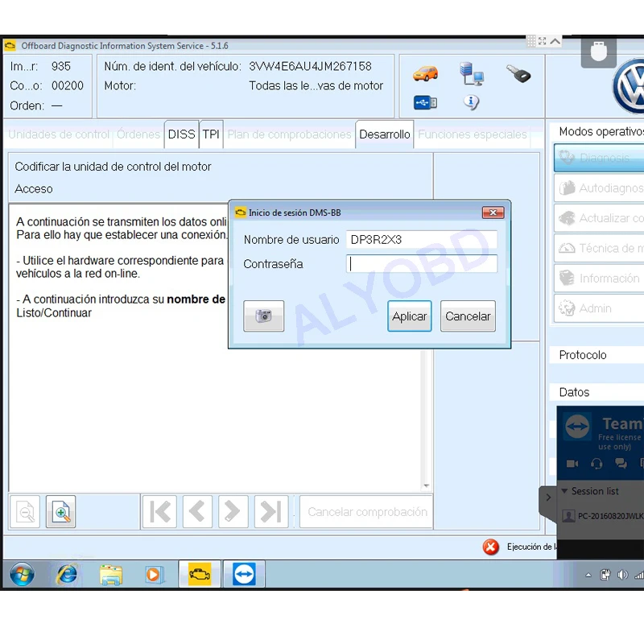Image resolution: width=644 pixels, height=644 pixels.
Task: Switch to the DISS tab
Action: click(x=182, y=134)
